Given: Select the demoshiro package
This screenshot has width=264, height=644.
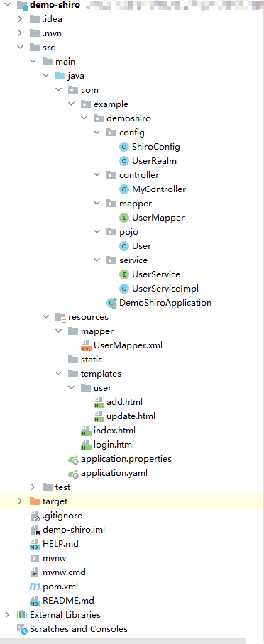Looking at the screenshot, I should pos(128,118).
